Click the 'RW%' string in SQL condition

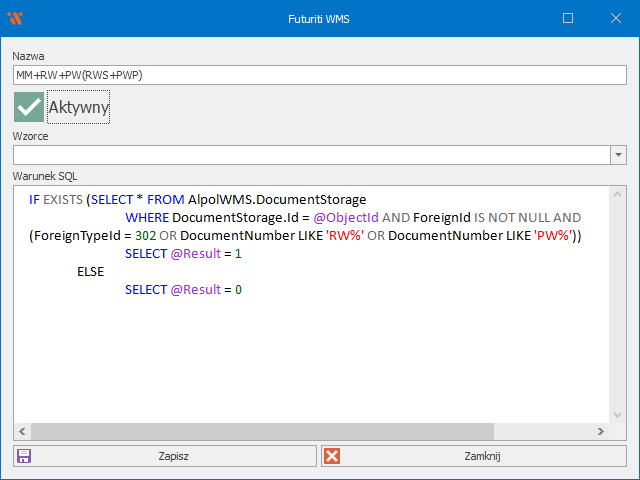(343, 235)
